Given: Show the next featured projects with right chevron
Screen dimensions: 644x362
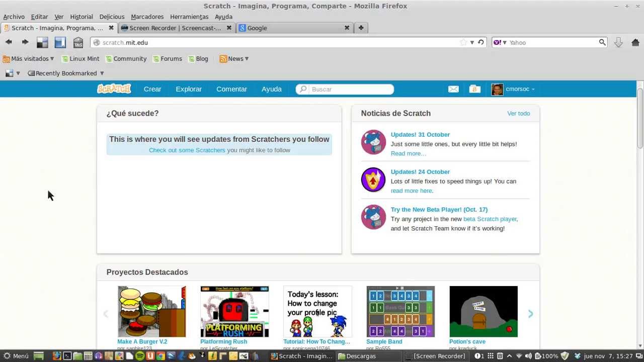Looking at the screenshot, I should click(530, 314).
